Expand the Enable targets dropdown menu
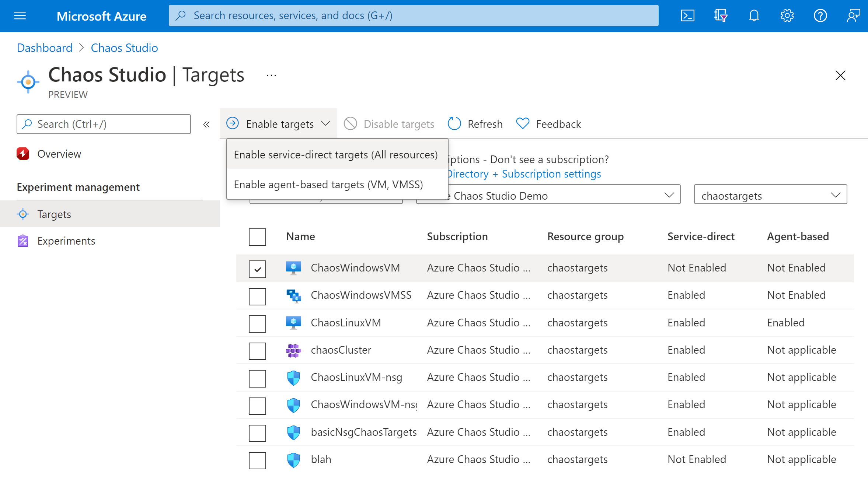The width and height of the screenshot is (868, 494). coord(278,123)
